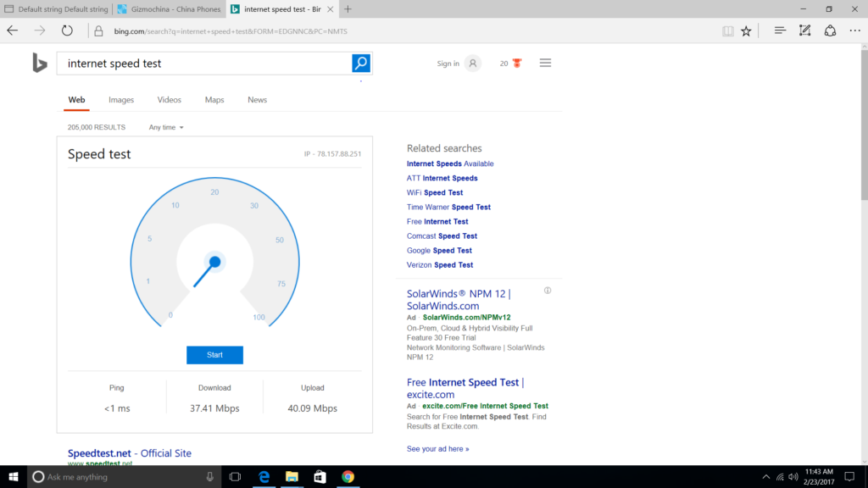Show hidden tray icons chevron
868x488 pixels.
766,477
